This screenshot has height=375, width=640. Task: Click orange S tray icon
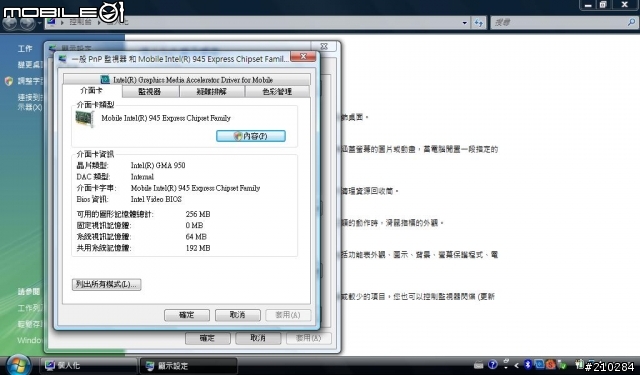pos(551,365)
